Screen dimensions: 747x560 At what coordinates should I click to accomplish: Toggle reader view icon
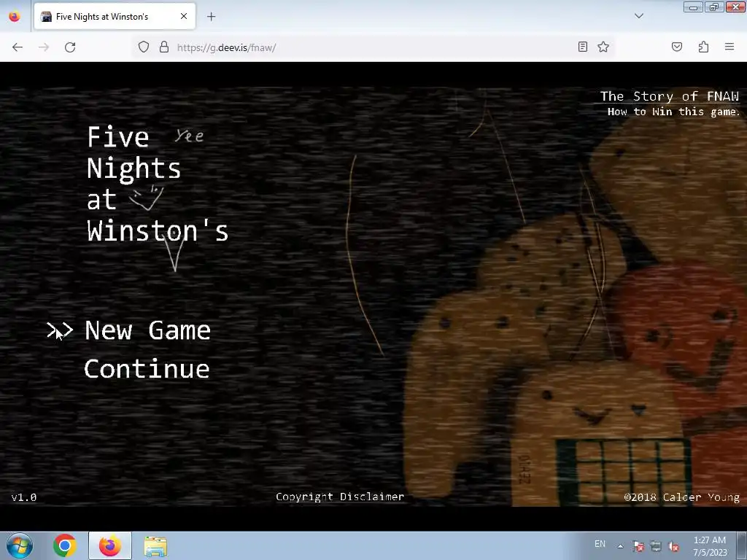(583, 47)
